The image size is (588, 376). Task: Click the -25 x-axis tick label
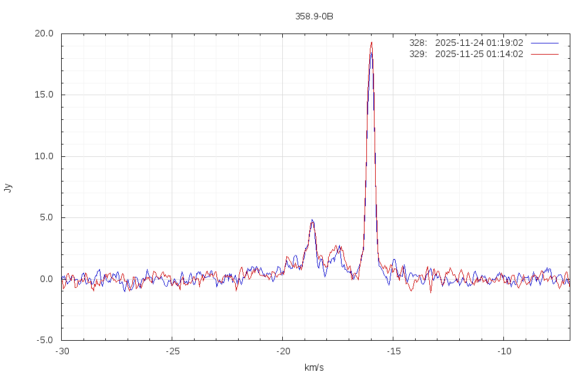coord(172,351)
